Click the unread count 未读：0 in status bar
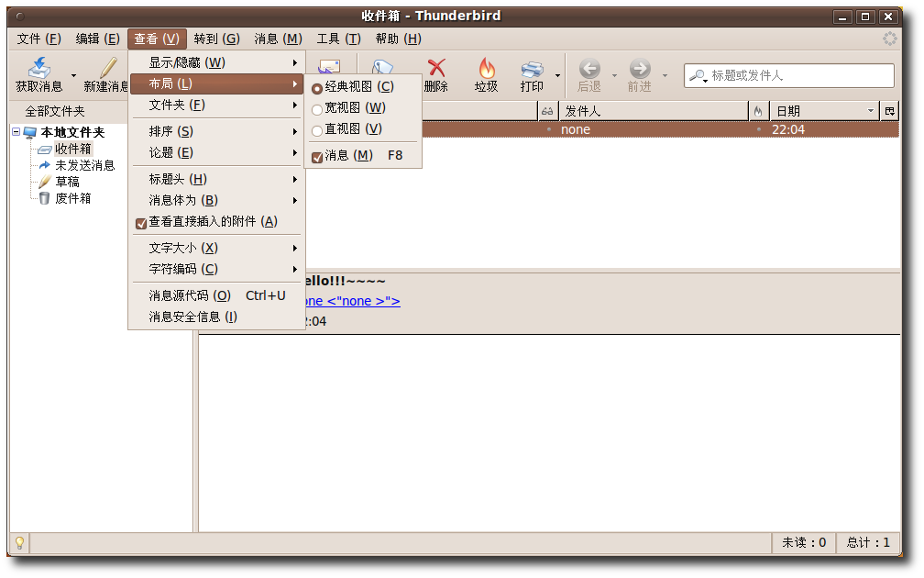 tap(804, 542)
